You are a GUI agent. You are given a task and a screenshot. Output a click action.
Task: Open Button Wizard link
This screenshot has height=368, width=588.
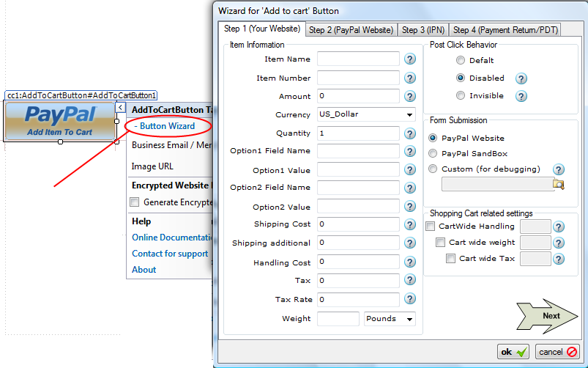[167, 126]
